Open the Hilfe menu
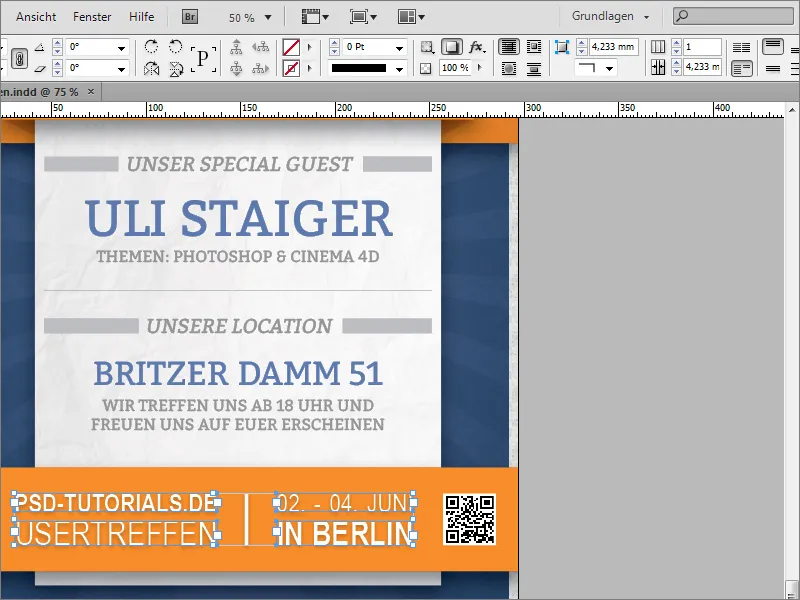The width and height of the screenshot is (800, 600). click(141, 17)
